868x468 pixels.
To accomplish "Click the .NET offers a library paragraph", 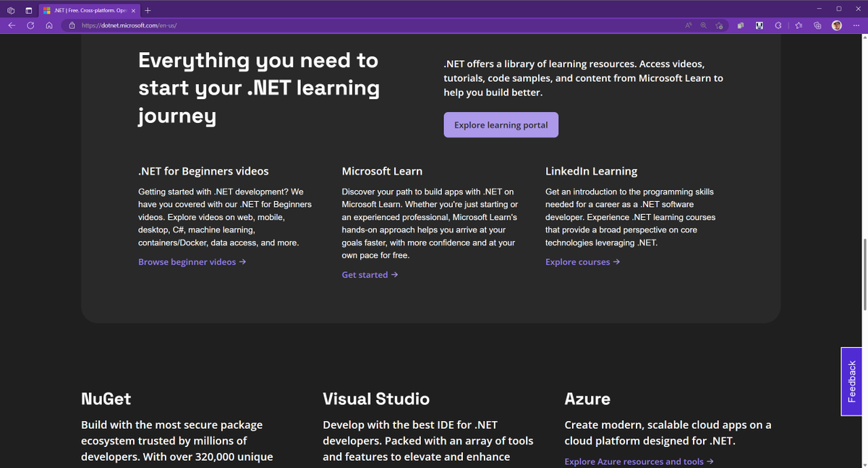I will point(583,78).
